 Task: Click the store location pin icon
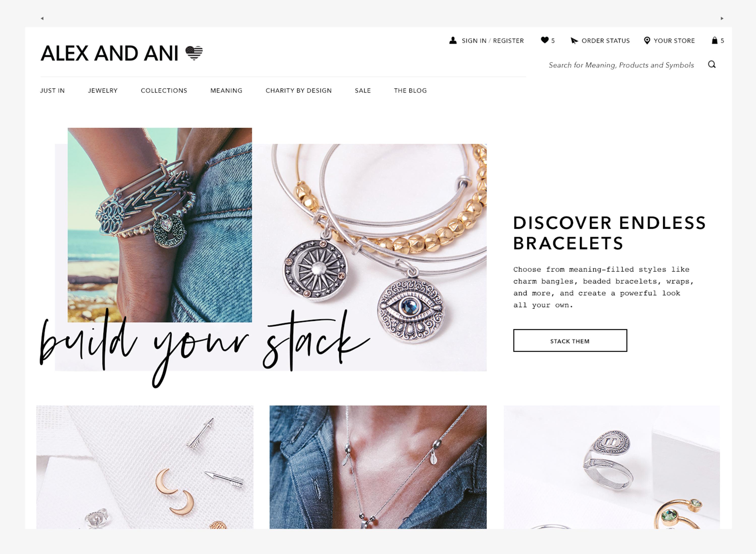647,41
